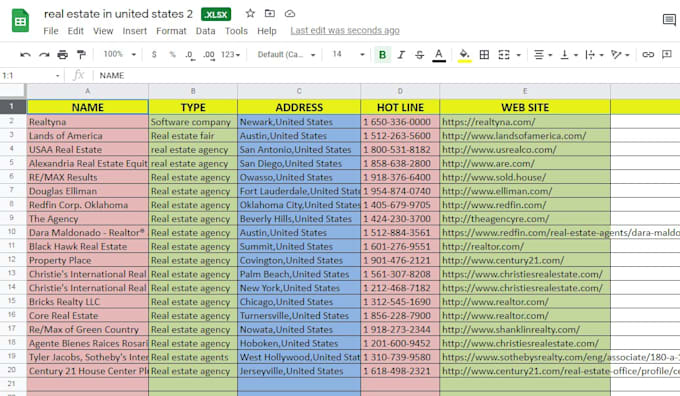
Task: Format as percent icon
Action: (x=173, y=55)
